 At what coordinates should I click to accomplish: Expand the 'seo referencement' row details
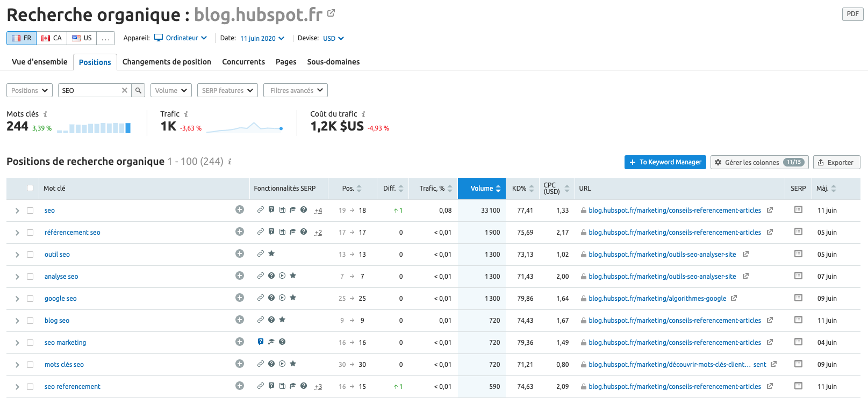tap(17, 387)
